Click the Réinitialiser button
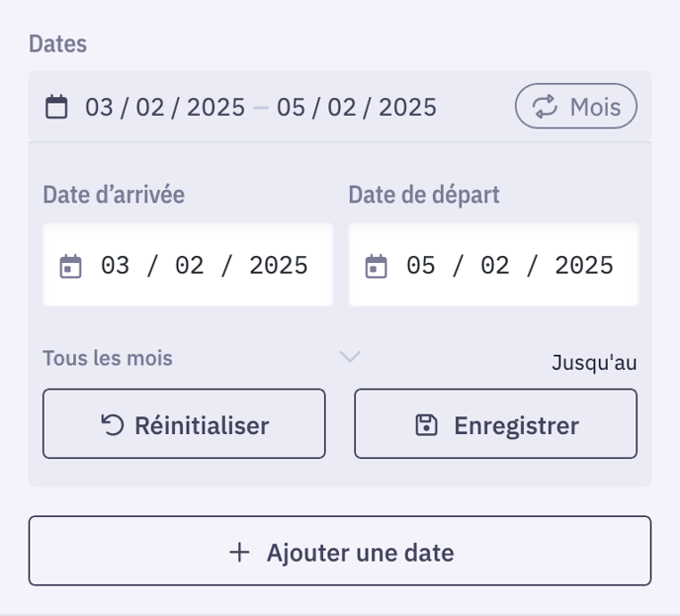 click(184, 423)
